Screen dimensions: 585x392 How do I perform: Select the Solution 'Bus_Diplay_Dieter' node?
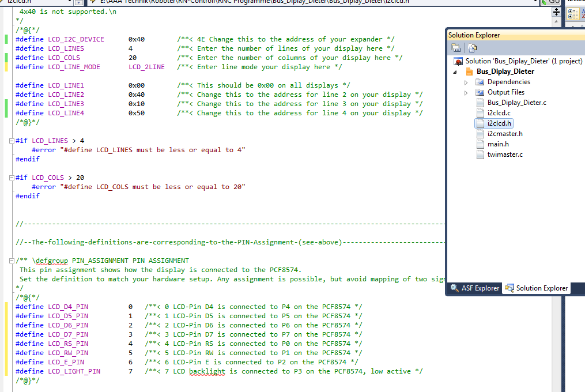point(523,61)
